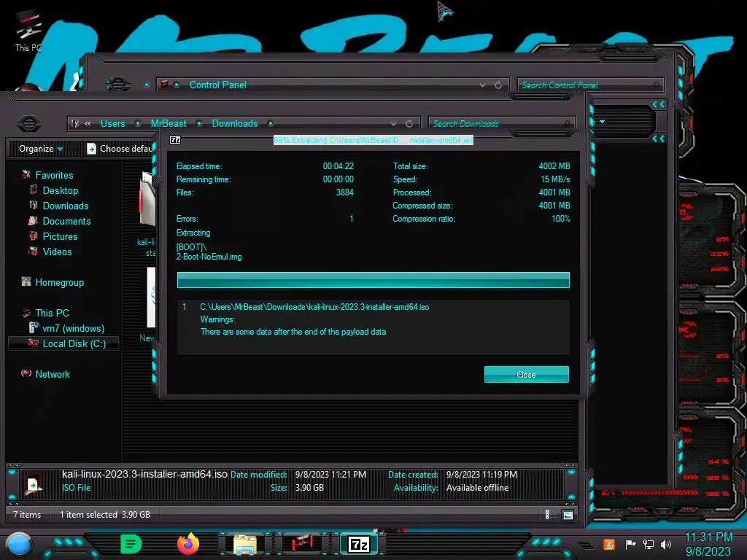747x560 pixels.
Task: Click MrBeast in address breadcrumb
Action: click(x=169, y=123)
